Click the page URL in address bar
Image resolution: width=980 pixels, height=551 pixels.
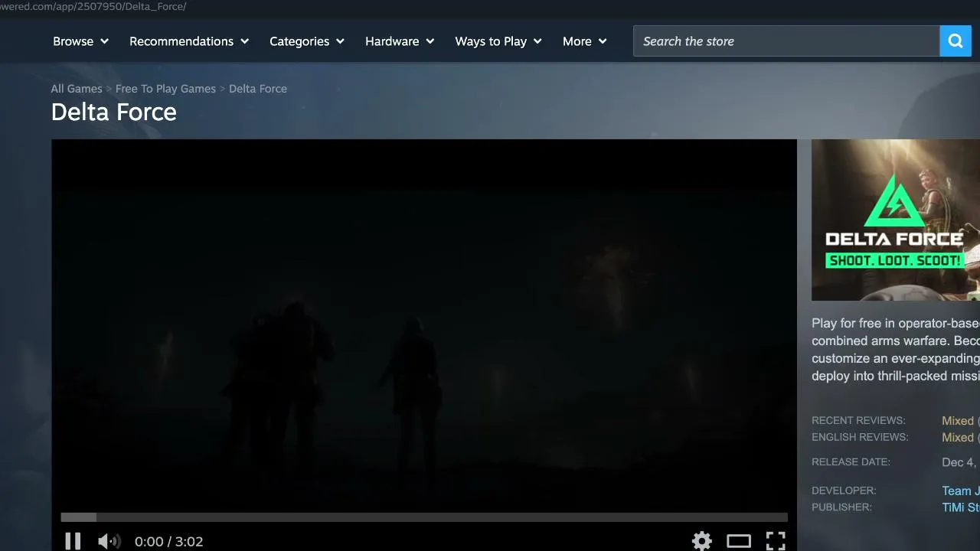(x=93, y=6)
